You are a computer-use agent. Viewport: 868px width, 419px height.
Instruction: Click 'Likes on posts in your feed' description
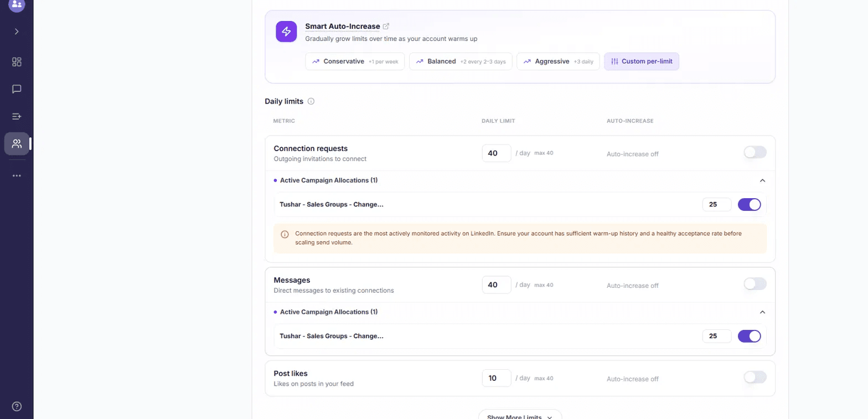point(313,384)
